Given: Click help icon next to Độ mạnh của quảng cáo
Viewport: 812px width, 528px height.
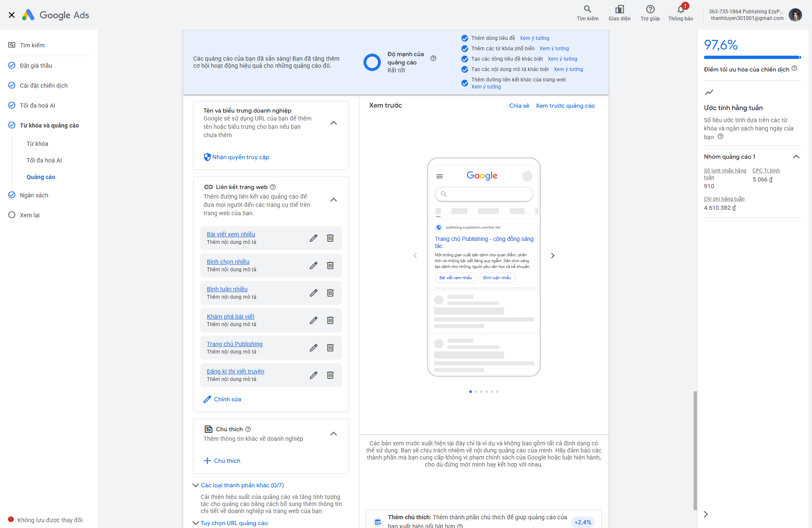Looking at the screenshot, I should point(433,58).
